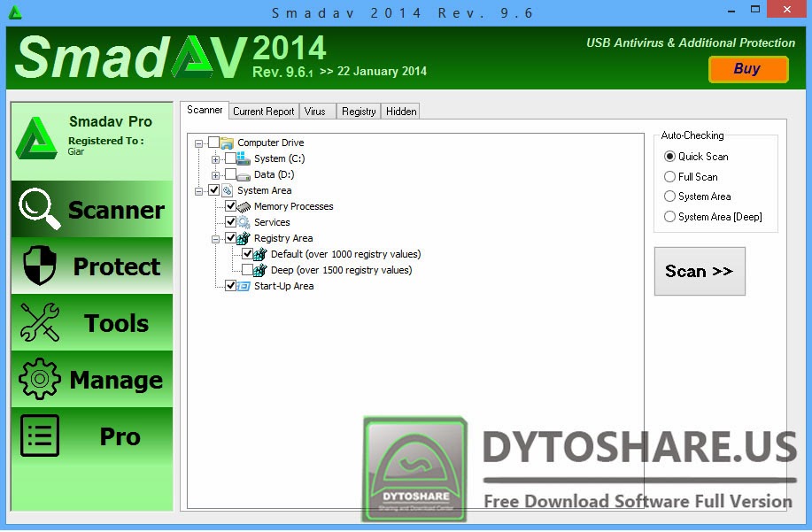812x532 pixels.
Task: Switch to the Scanner tab
Action: tap(205, 111)
